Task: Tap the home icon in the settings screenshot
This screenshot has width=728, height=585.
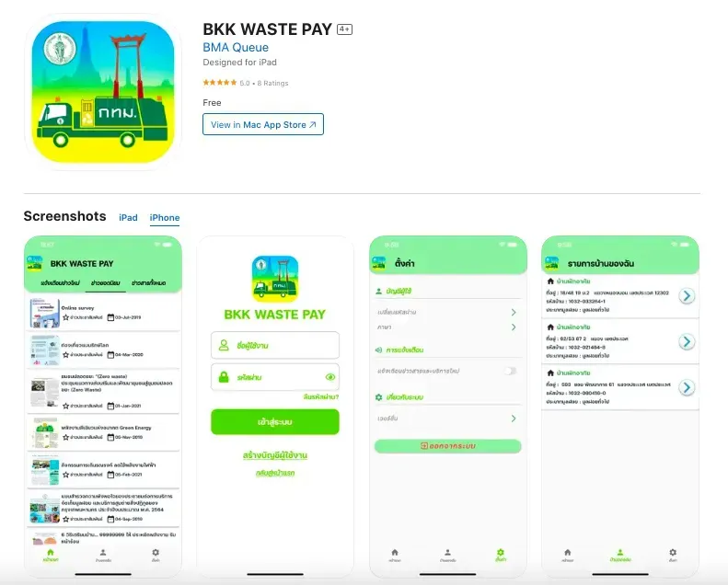Action: pyautogui.click(x=395, y=552)
